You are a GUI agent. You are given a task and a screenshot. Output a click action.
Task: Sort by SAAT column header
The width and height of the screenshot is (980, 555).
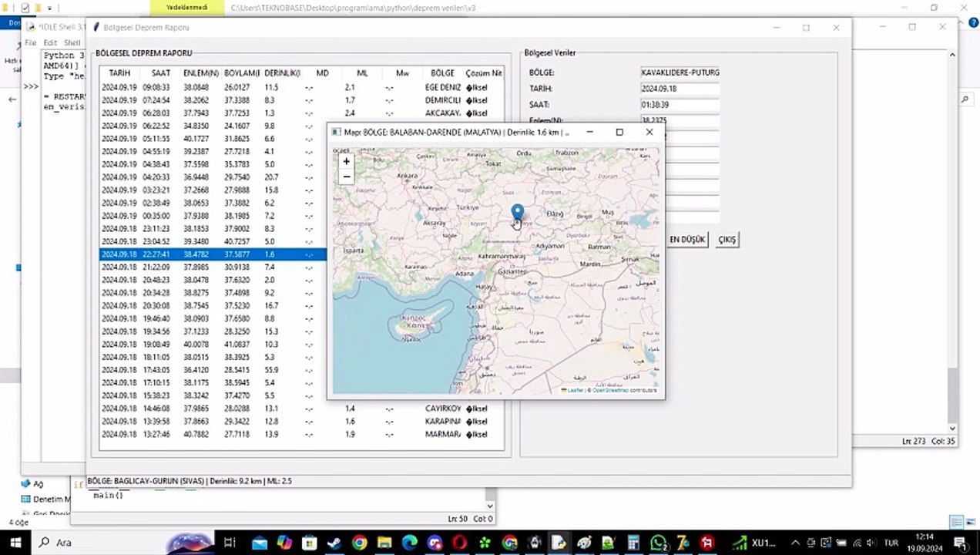coord(160,73)
